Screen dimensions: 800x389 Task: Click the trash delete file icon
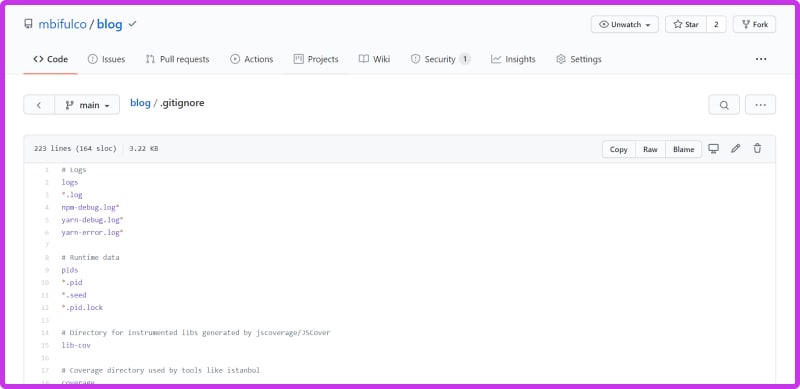pyautogui.click(x=757, y=149)
